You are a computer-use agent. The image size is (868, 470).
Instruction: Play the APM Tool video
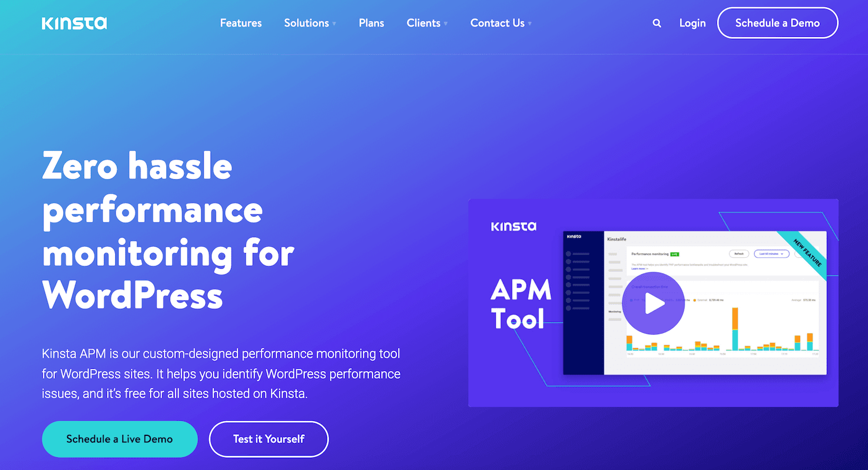tap(653, 304)
